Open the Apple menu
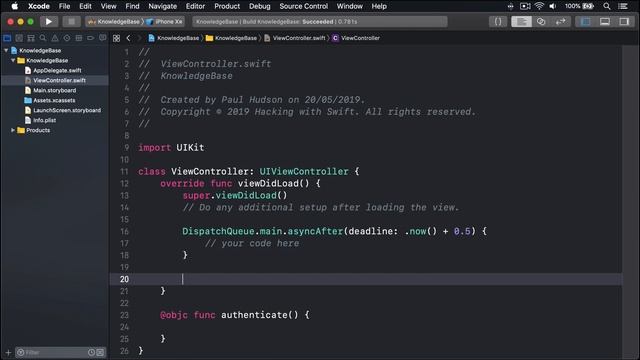Image resolution: width=640 pixels, height=360 pixels. tap(15, 6)
